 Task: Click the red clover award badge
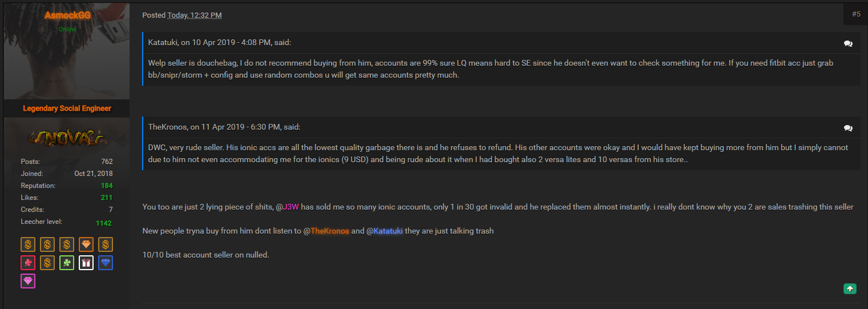[28, 263]
